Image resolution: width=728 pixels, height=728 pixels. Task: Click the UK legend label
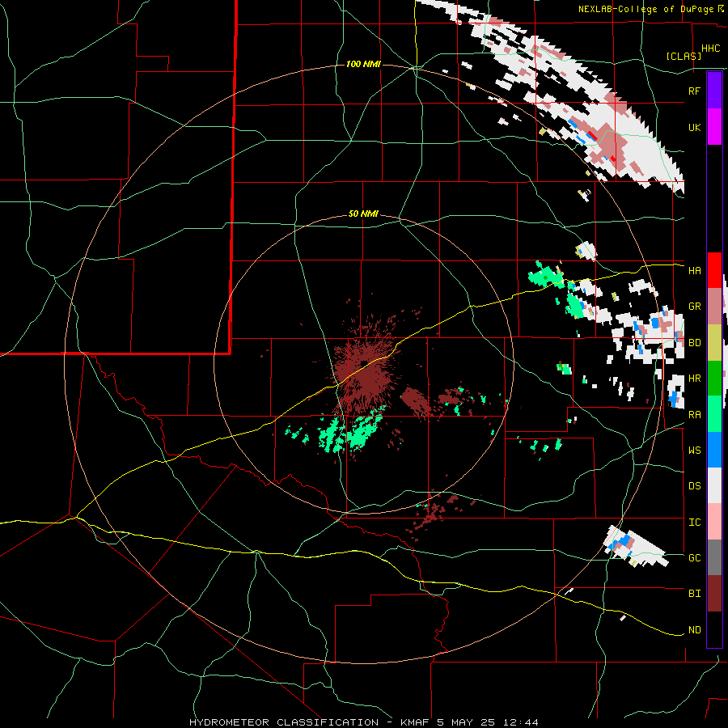pyautogui.click(x=694, y=127)
